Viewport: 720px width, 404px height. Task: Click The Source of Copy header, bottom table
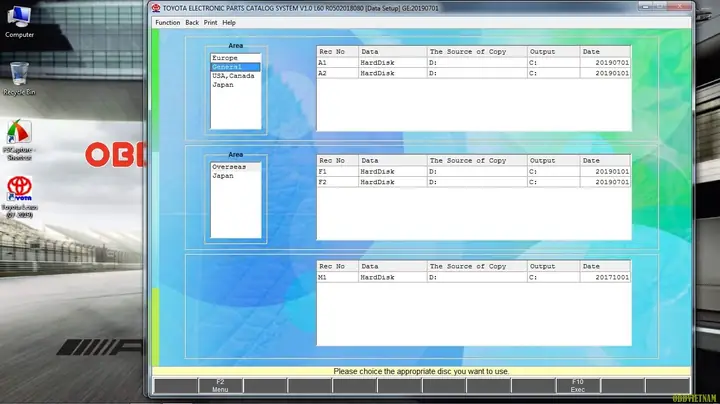coord(477,266)
